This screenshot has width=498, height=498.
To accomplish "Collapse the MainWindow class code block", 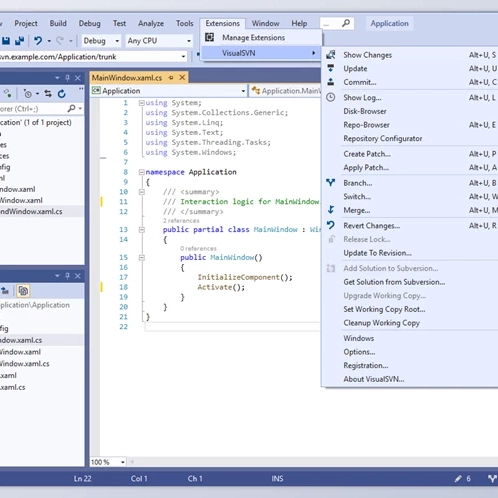I will pos(141,230).
